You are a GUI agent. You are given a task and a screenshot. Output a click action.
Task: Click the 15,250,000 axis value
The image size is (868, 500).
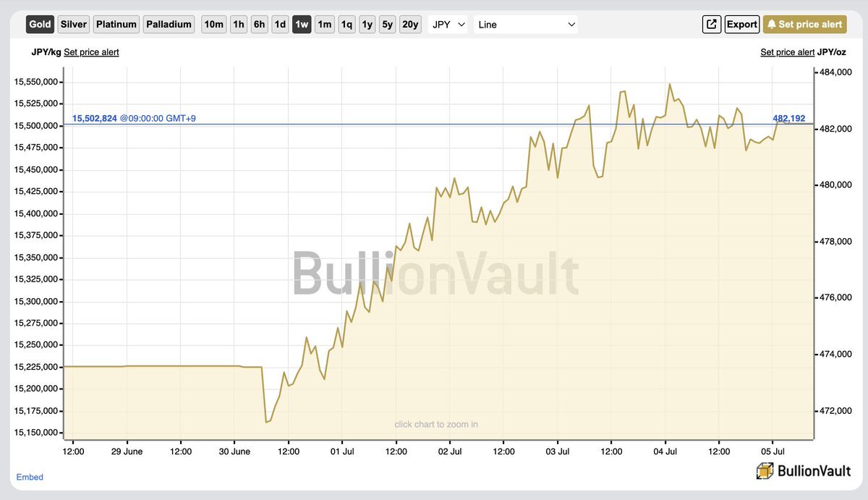click(x=36, y=345)
